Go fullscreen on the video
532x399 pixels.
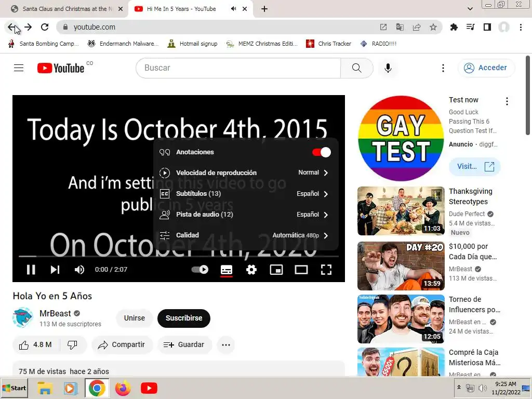[326, 270]
